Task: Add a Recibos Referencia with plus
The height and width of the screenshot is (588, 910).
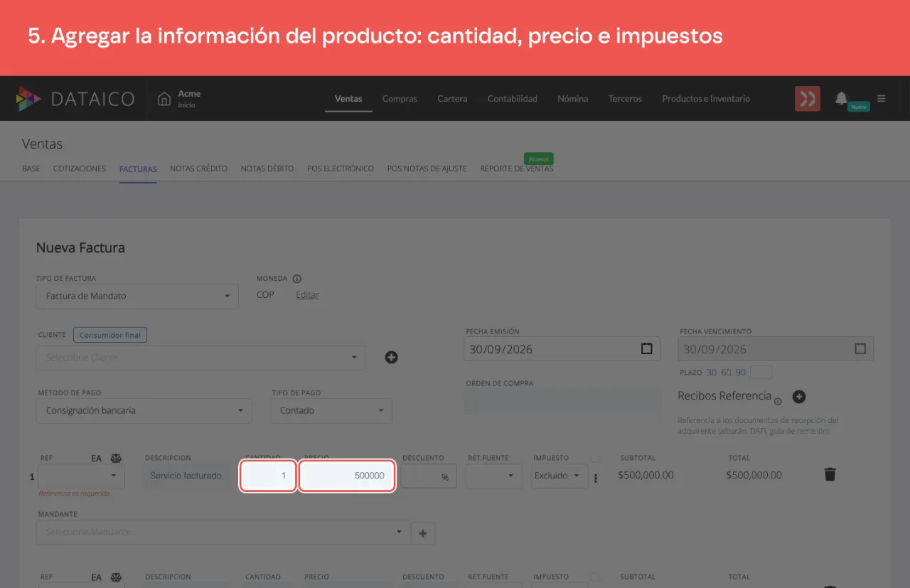Action: pos(798,397)
